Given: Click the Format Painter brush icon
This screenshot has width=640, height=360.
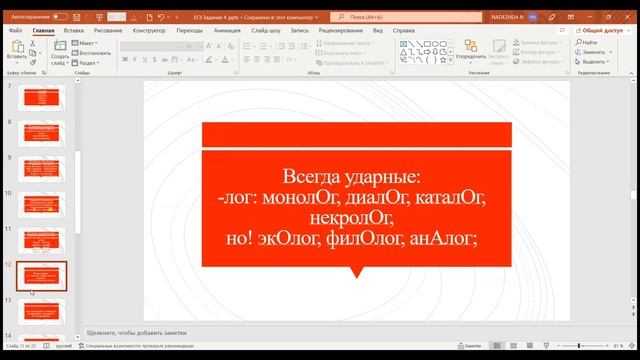Looking at the screenshot, I should point(33,62).
